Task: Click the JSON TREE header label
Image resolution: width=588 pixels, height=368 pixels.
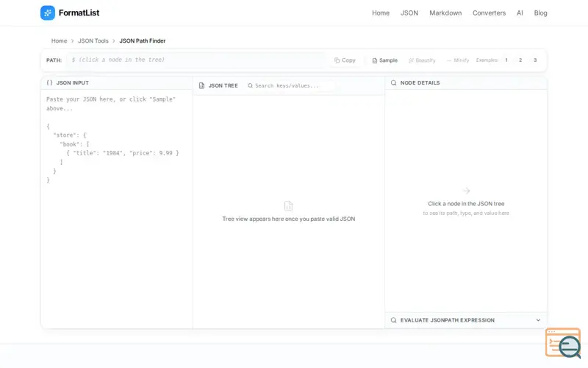Action: (223, 85)
